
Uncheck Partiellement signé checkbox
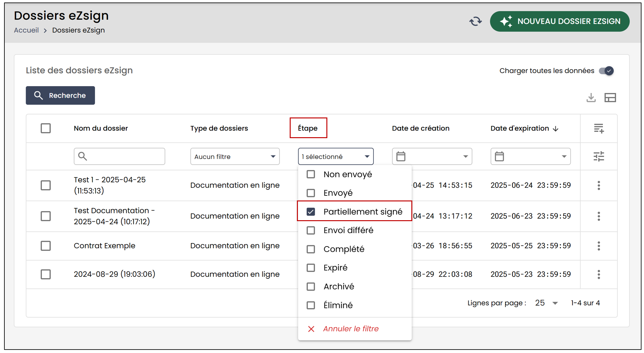click(x=311, y=212)
